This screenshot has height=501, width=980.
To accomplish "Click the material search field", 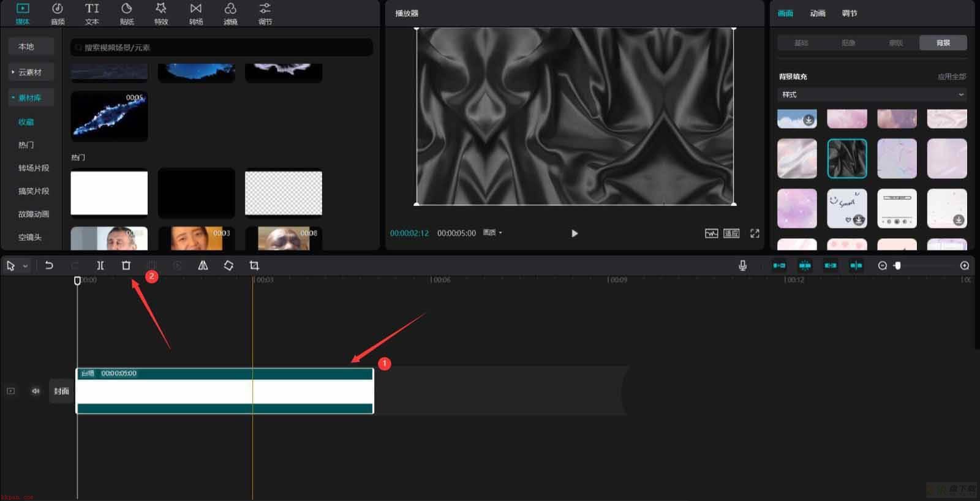I will (x=222, y=47).
